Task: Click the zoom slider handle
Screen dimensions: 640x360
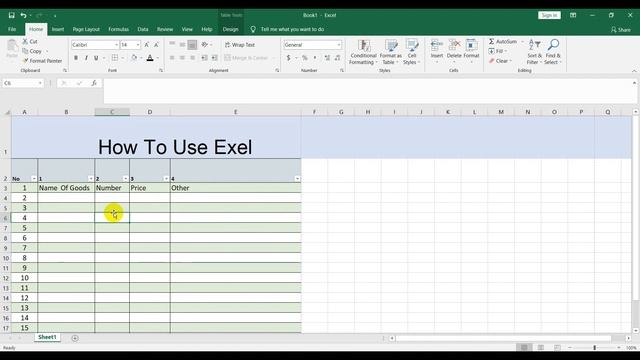Action: pos(594,347)
